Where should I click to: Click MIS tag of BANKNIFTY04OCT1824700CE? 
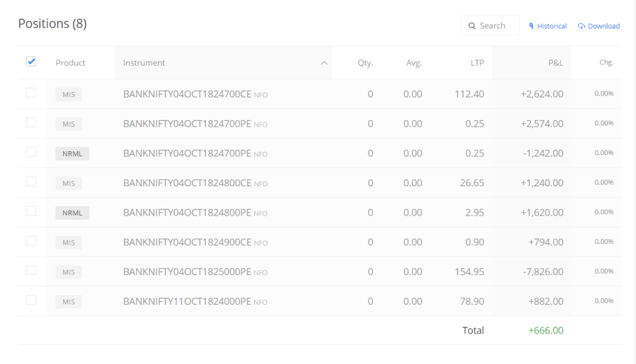pyautogui.click(x=68, y=94)
